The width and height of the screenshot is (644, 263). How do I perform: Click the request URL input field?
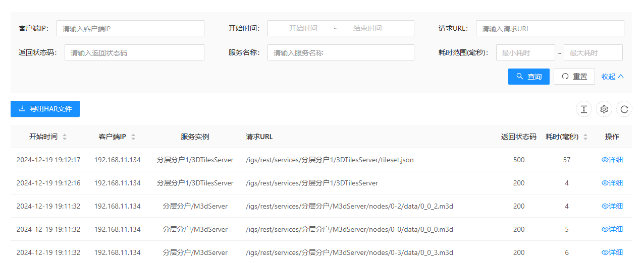coord(550,29)
